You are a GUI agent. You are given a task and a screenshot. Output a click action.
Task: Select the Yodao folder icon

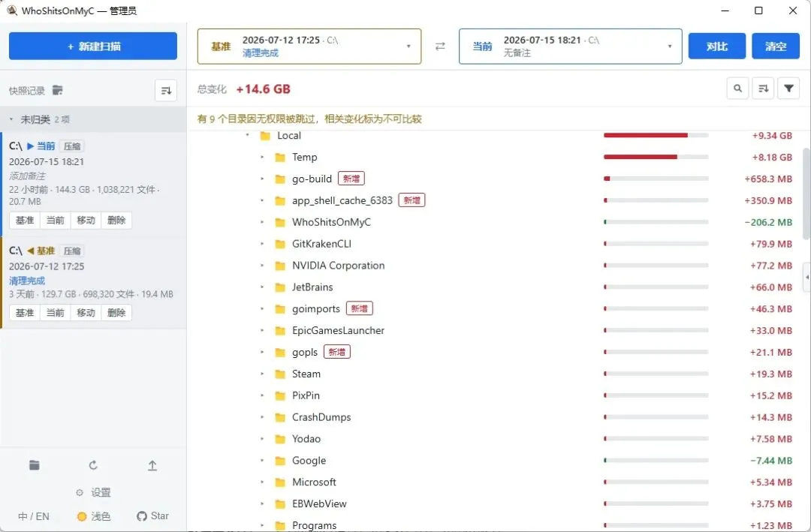pyautogui.click(x=280, y=440)
